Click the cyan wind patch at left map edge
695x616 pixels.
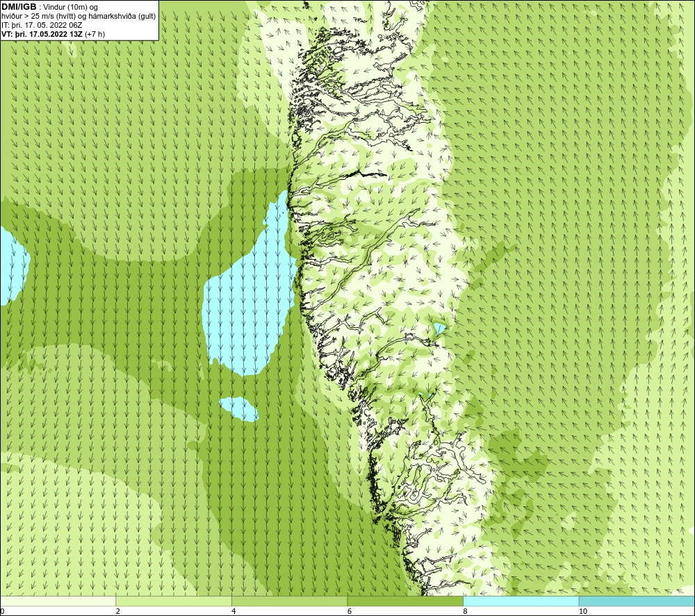13,266
